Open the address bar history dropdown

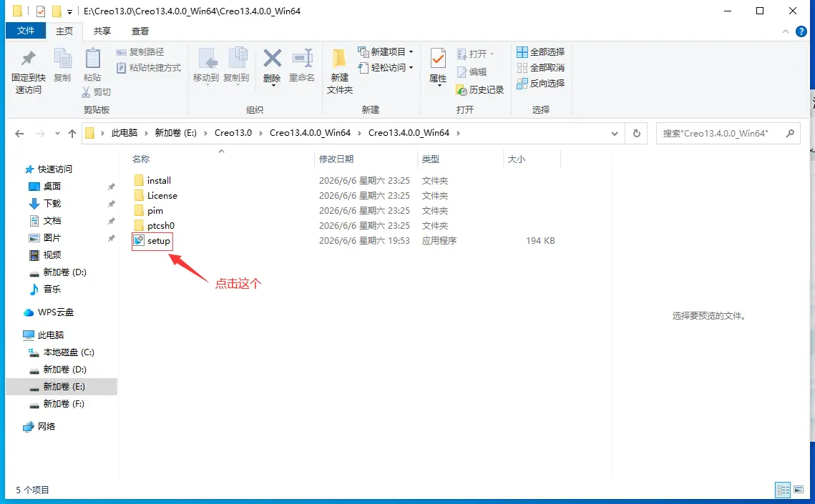[615, 134]
